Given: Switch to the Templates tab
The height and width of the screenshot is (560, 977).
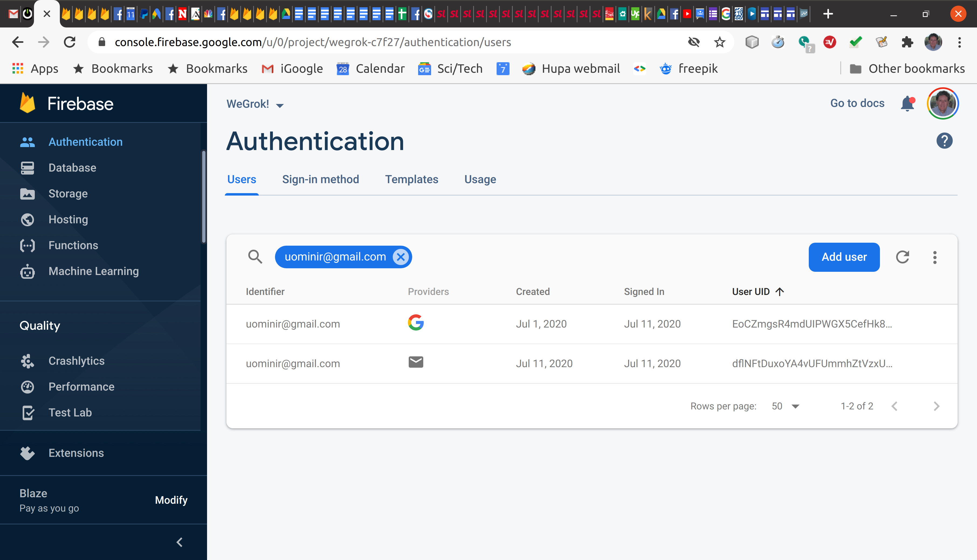Looking at the screenshot, I should click(x=411, y=179).
